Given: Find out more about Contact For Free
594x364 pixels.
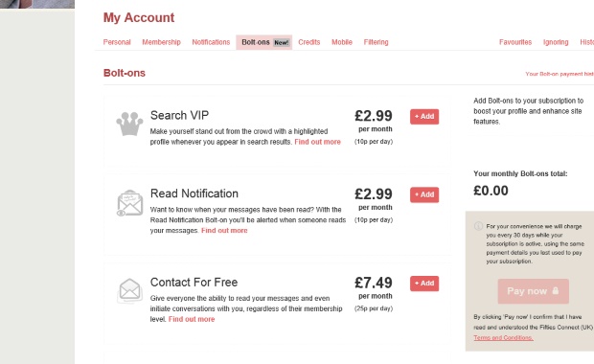Looking at the screenshot, I should point(192,319).
